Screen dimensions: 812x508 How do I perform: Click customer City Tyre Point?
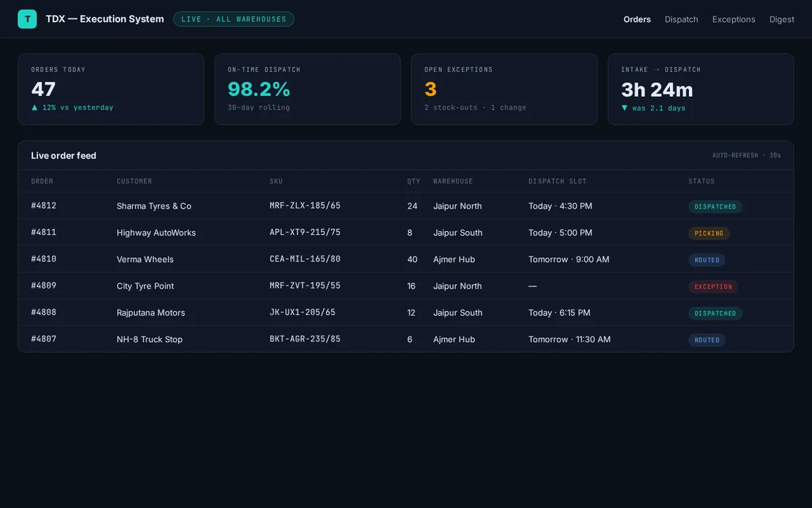[x=145, y=287]
